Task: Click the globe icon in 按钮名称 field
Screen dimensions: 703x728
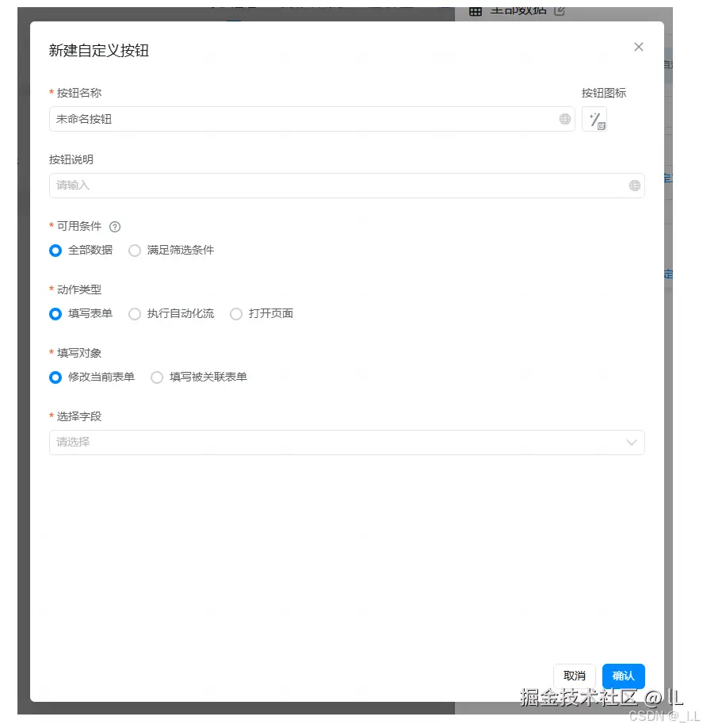Action: [x=564, y=119]
